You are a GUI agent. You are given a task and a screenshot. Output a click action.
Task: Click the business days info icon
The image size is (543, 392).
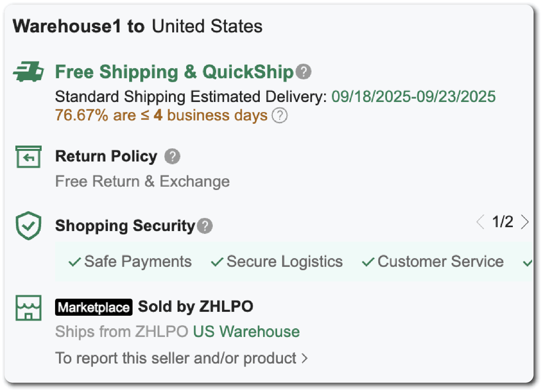279,115
